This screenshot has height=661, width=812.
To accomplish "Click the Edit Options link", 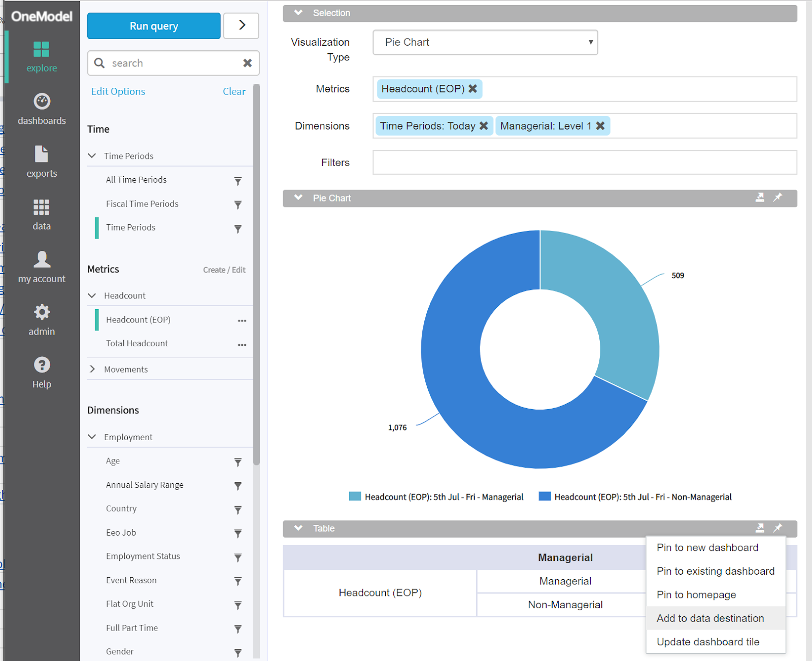I will [118, 91].
